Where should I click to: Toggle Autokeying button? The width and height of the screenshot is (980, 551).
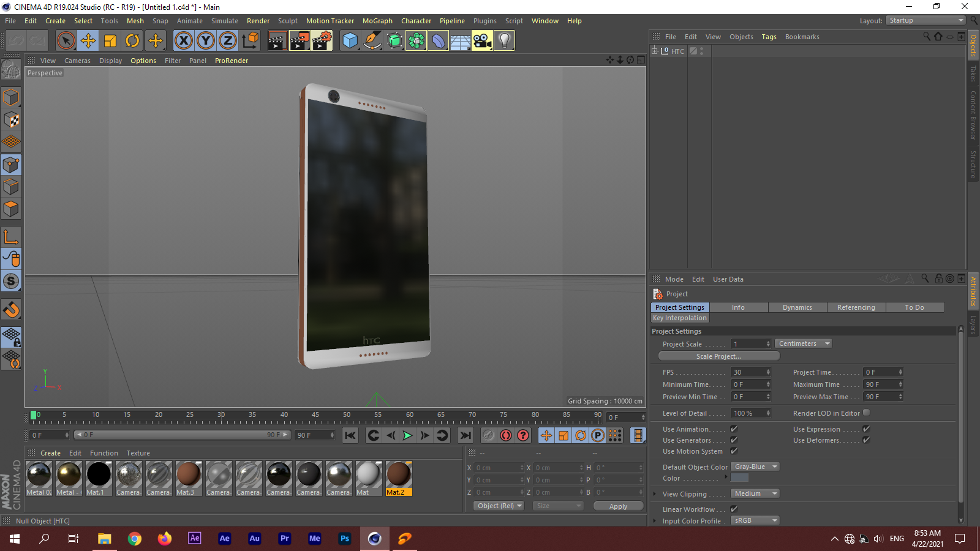(505, 435)
